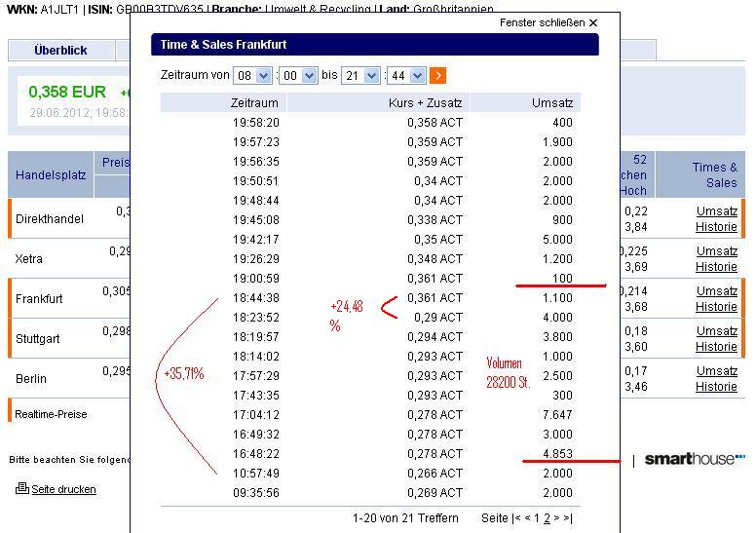
Task: Select the Berlin row label
Action: pyautogui.click(x=31, y=379)
